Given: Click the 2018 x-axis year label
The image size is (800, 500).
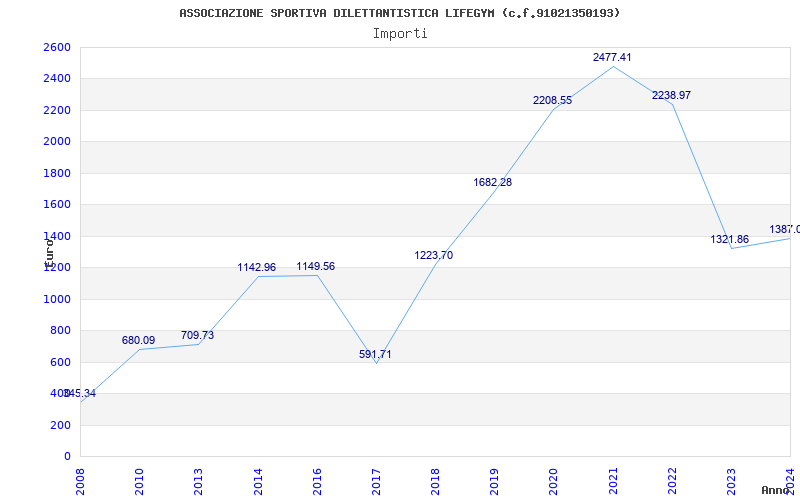Looking at the screenshot, I should (x=435, y=481).
